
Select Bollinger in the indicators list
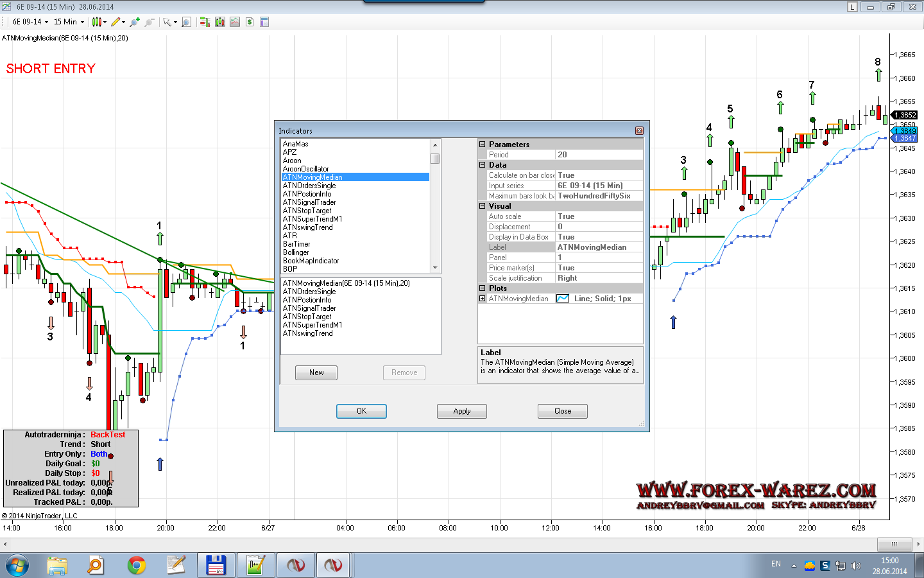click(296, 252)
